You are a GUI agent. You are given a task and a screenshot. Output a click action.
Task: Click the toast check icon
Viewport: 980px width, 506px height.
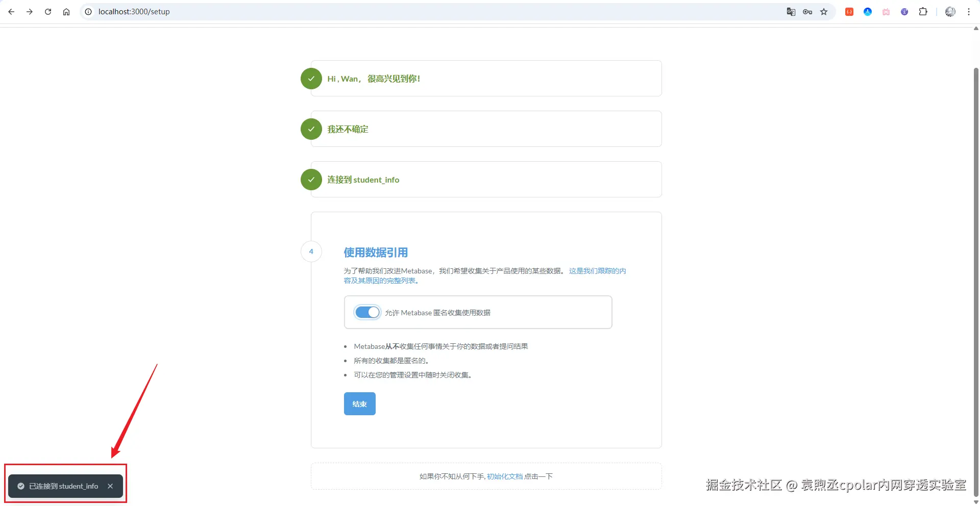(x=21, y=486)
